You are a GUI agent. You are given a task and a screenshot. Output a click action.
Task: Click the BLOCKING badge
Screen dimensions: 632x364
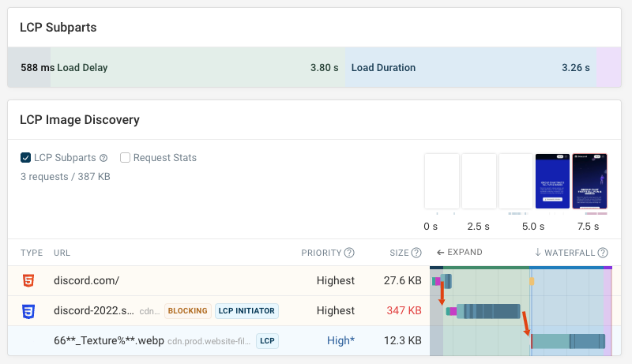(188, 311)
